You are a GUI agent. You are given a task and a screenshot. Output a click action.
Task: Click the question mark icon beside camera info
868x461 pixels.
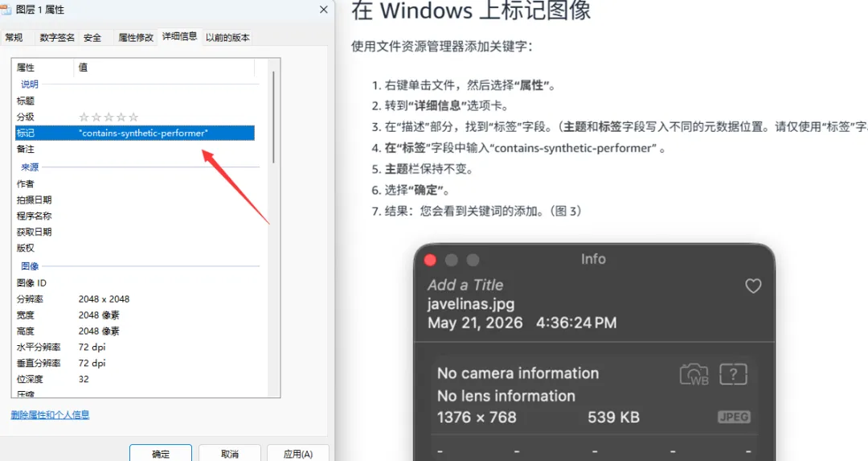734,375
